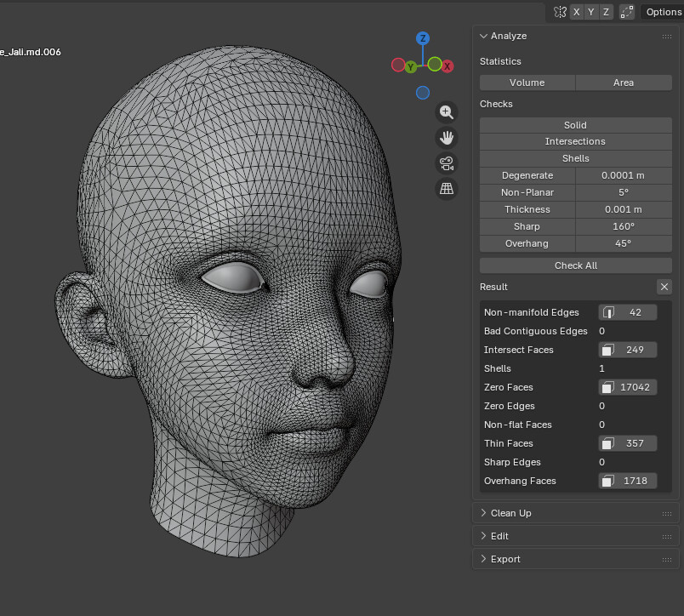This screenshot has height=616, width=684.
Task: Click the left eye of the head model
Action: click(x=370, y=283)
